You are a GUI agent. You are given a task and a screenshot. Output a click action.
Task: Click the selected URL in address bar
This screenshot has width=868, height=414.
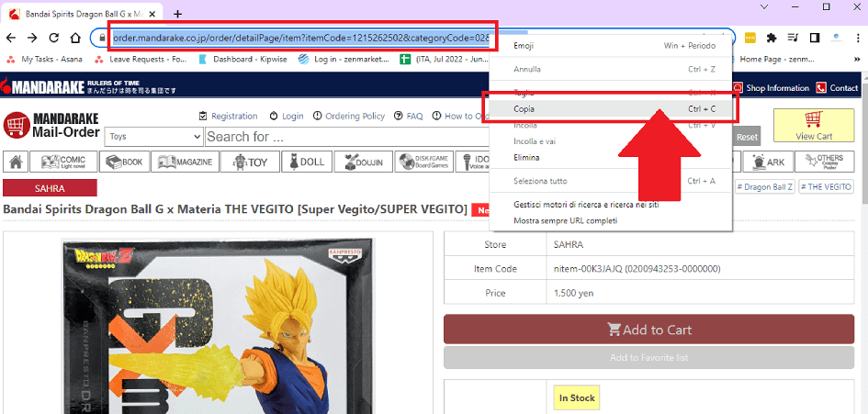(300, 39)
